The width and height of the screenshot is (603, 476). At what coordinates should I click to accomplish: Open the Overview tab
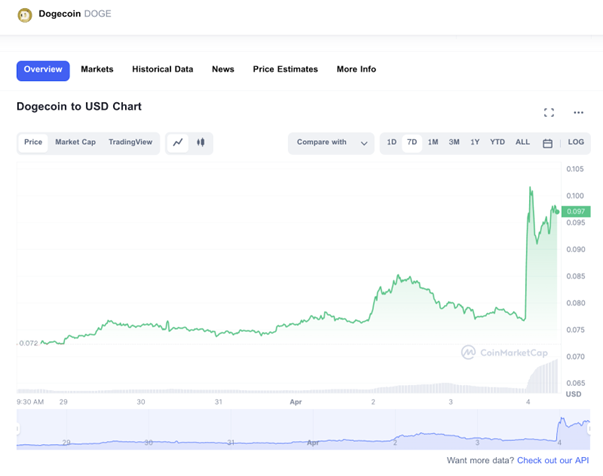[x=43, y=70]
